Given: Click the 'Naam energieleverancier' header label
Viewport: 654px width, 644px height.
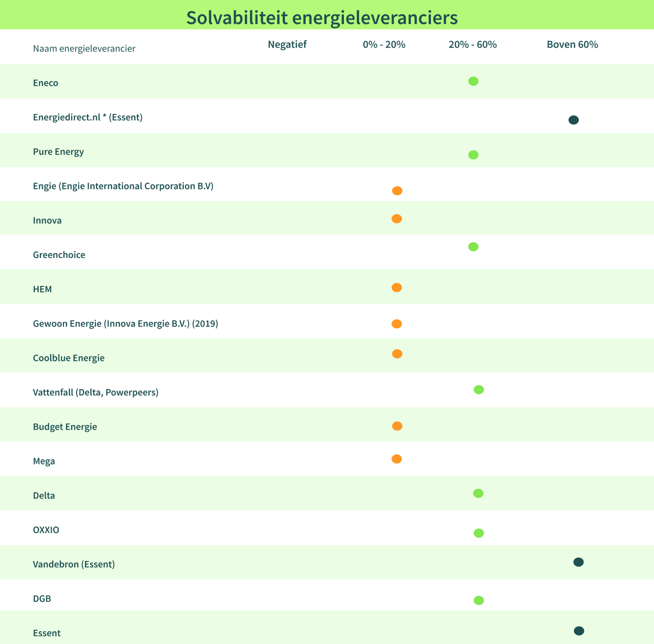Looking at the screenshot, I should click(84, 49).
